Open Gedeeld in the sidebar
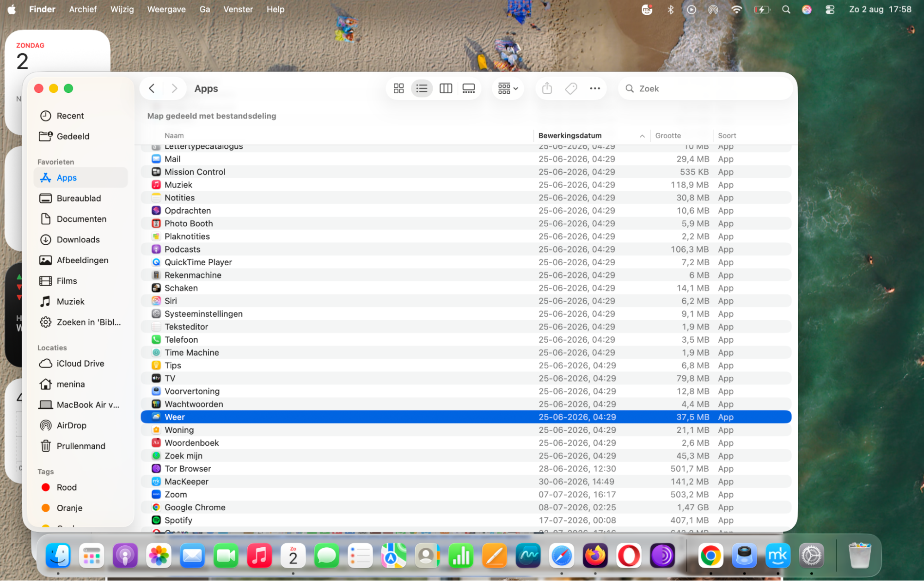 [x=80, y=136]
